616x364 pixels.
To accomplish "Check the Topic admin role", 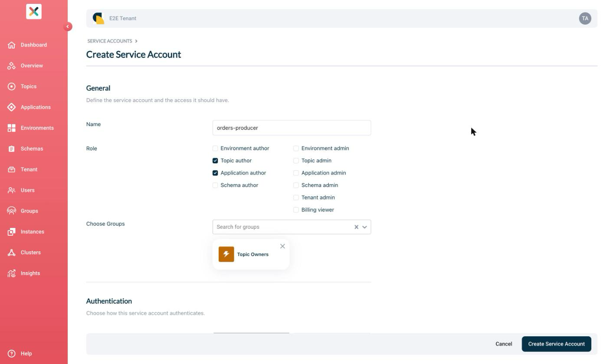I will coord(296,161).
